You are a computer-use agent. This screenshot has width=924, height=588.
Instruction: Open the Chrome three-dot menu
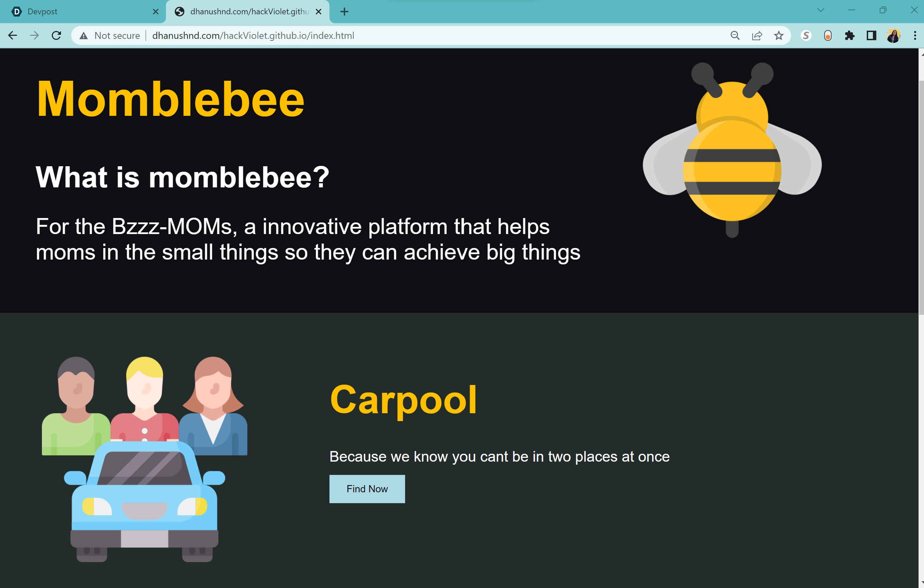[x=915, y=36]
